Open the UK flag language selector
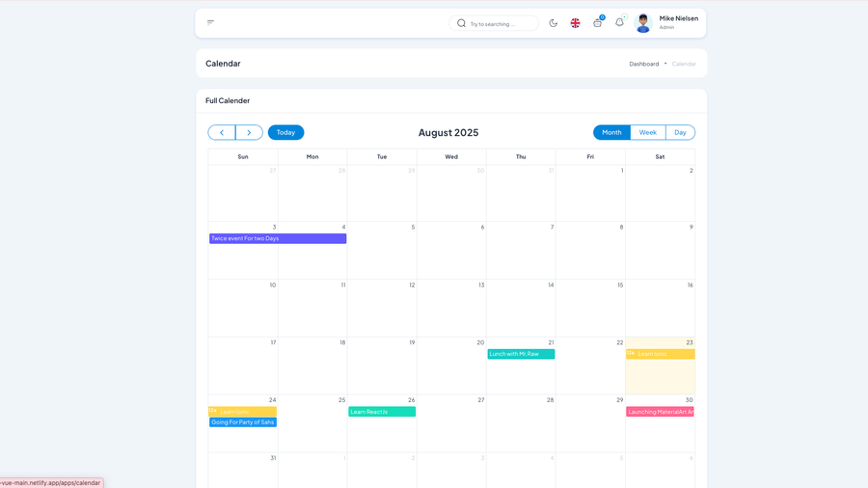The width and height of the screenshot is (868, 488). [x=575, y=23]
